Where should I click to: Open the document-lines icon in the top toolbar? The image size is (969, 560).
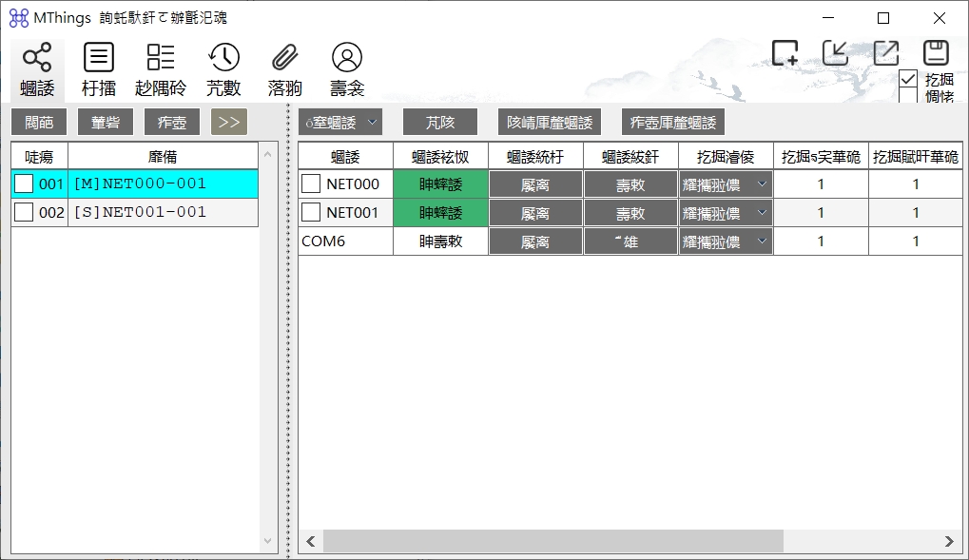(x=99, y=58)
